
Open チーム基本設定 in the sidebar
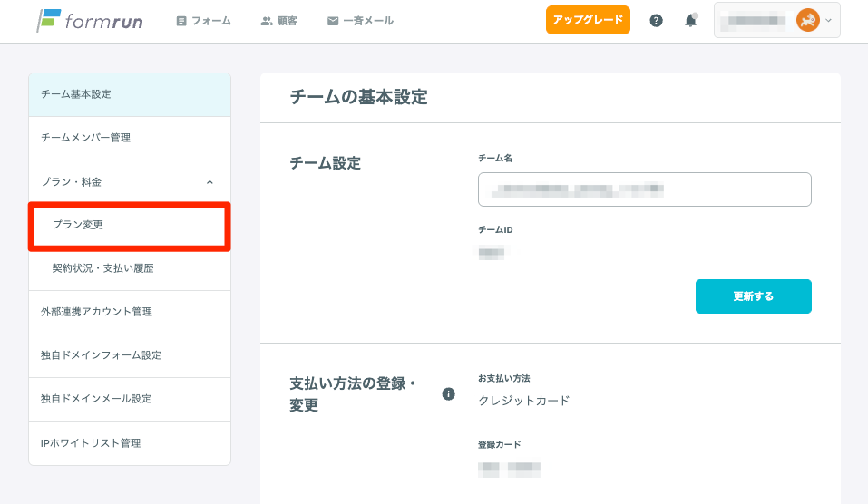click(76, 94)
